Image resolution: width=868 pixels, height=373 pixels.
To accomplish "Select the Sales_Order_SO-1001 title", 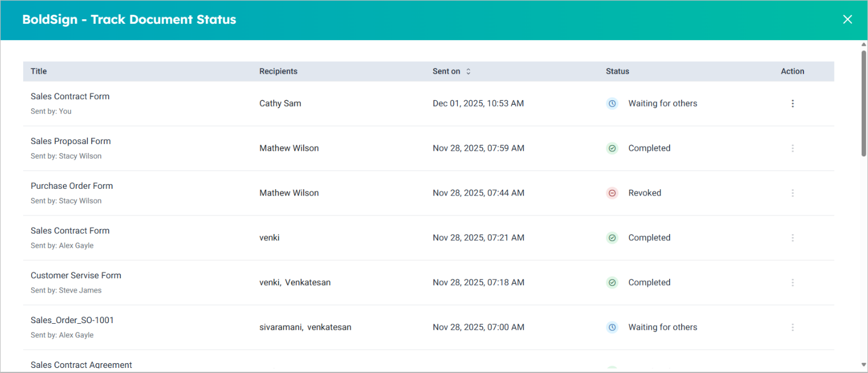I will coord(73,320).
